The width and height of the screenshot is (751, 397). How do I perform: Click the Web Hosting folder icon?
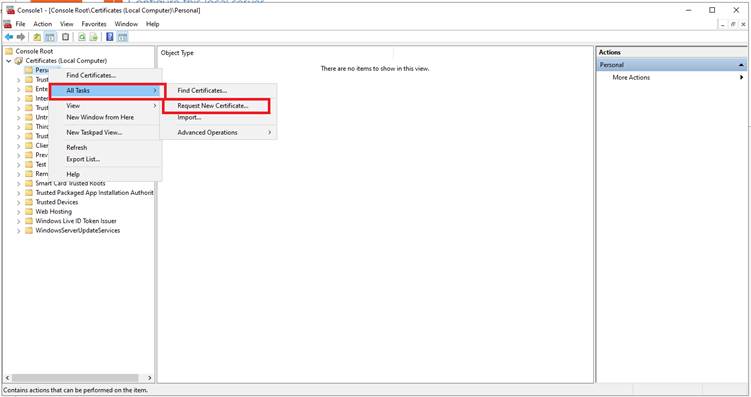click(29, 212)
